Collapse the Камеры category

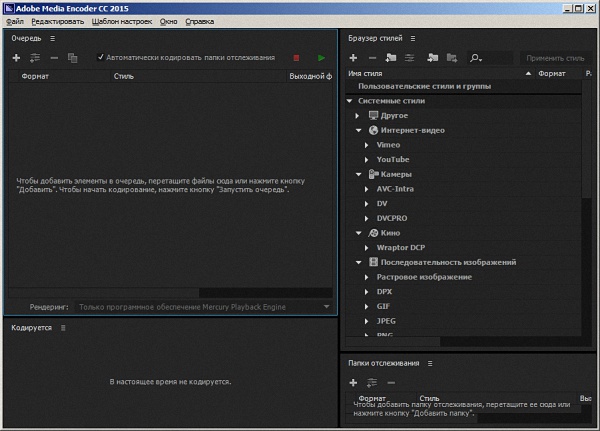(x=359, y=175)
